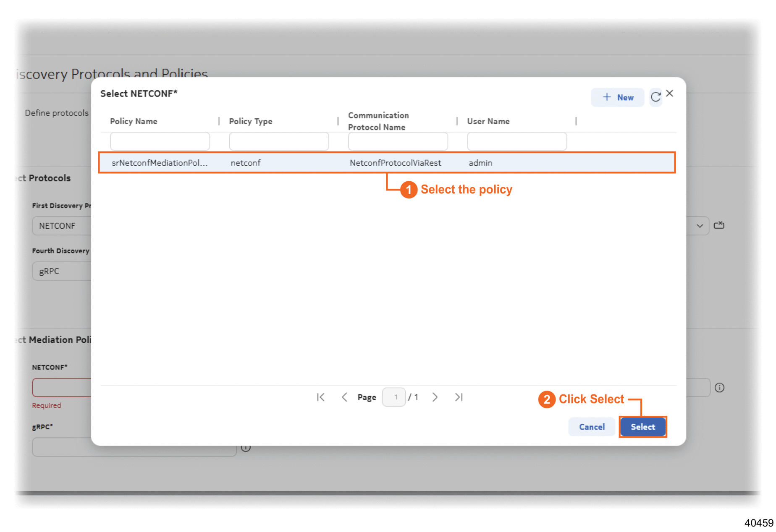Jump to the last page of results

coord(459,397)
